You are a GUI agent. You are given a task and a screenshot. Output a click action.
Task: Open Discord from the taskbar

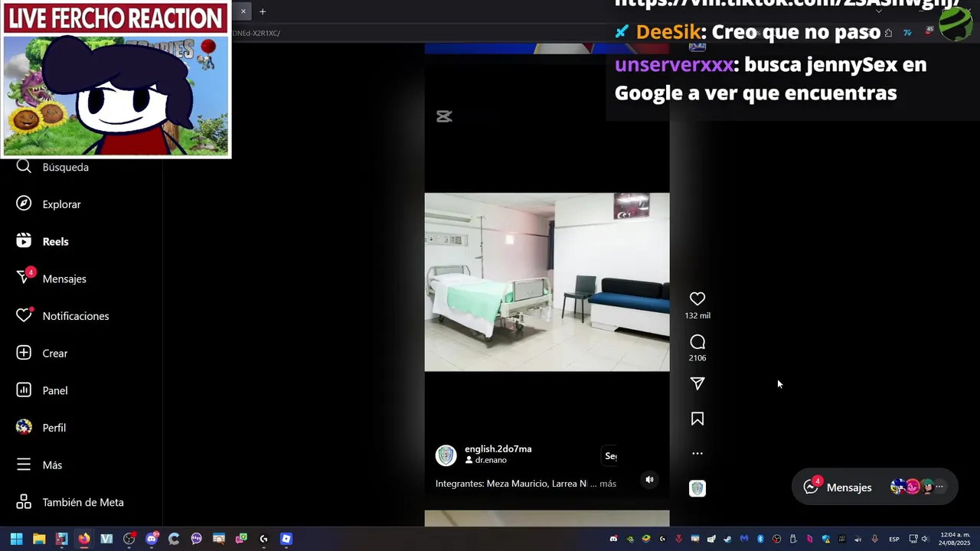click(152, 539)
